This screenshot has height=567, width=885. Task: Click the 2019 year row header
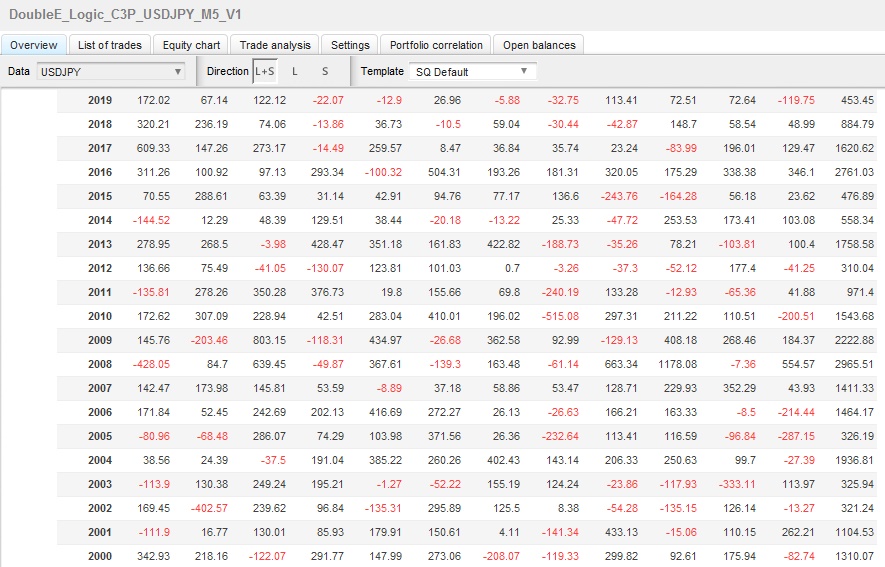[100, 100]
